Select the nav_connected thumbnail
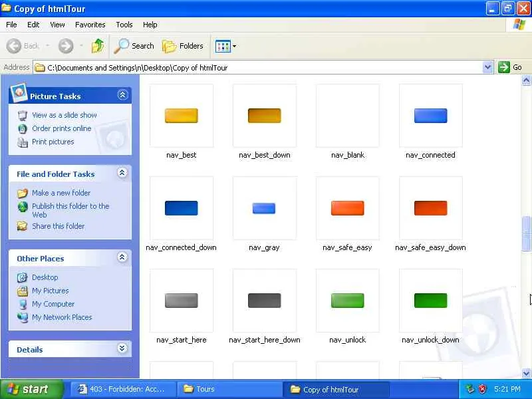Viewport: 532px width, 399px height. tap(430, 116)
